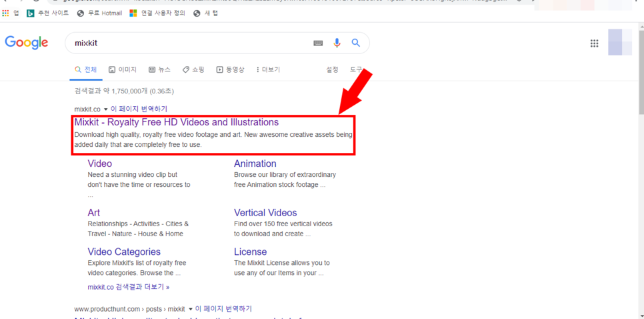Open the Bing 추천 사이트 bookmark
Viewport: 644px width, 319px height.
tap(47, 13)
